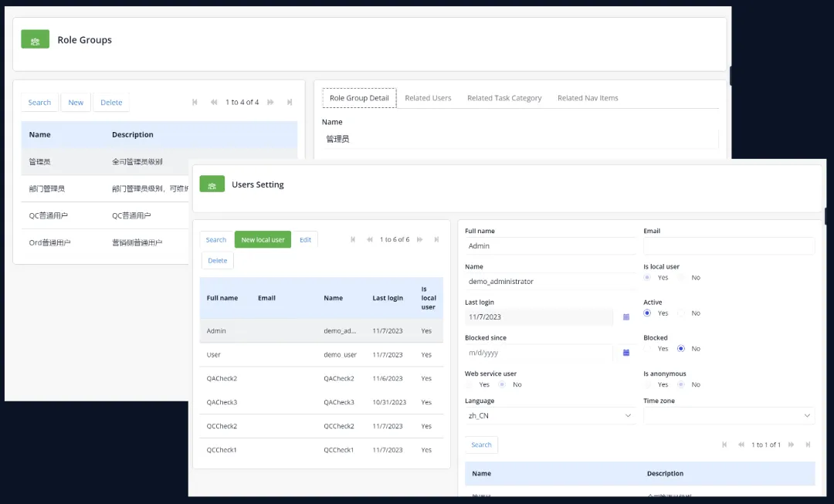
Task: Select the QCCheck2 user row
Action: point(321,426)
